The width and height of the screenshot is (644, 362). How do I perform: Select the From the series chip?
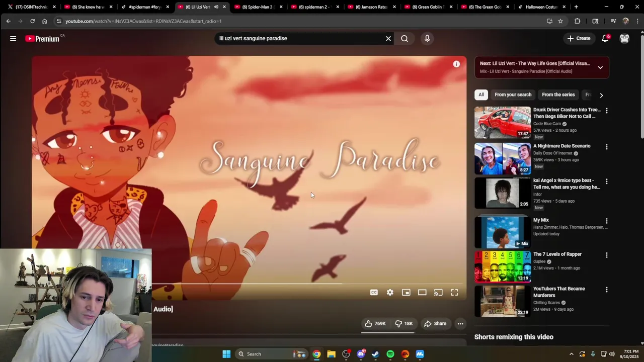pyautogui.click(x=558, y=95)
